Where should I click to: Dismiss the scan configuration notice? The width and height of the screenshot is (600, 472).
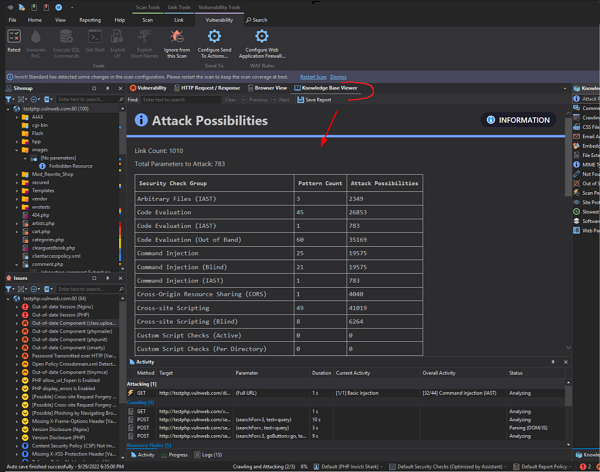[338, 76]
